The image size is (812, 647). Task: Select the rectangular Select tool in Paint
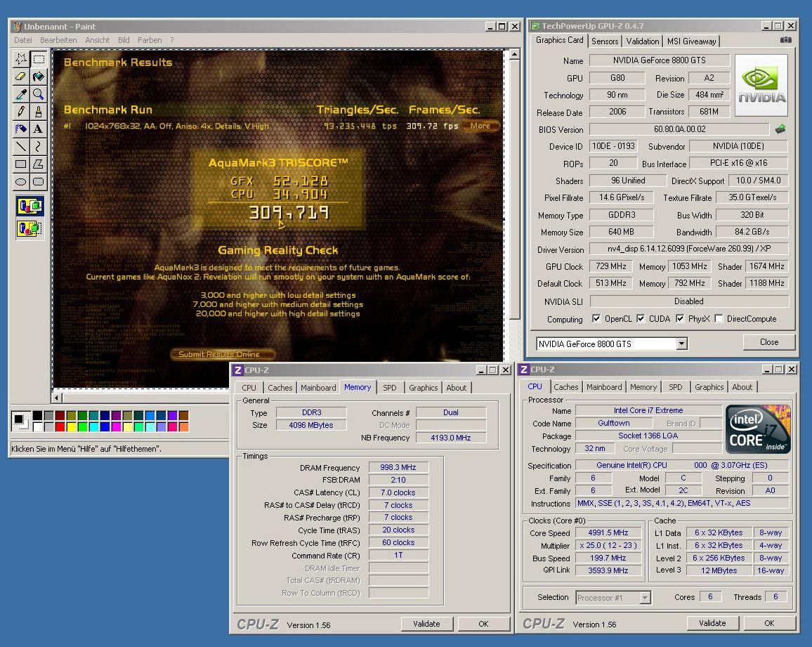[39, 58]
